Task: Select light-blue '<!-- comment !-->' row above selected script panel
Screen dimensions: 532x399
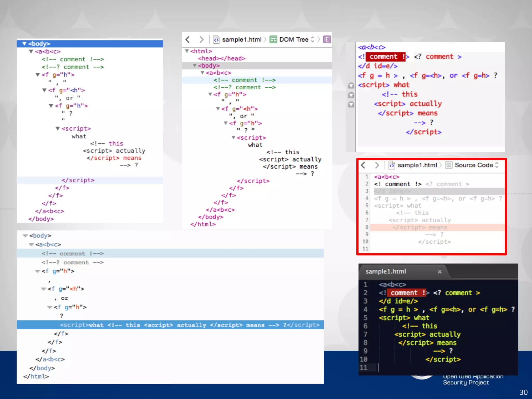Action: pyautogui.click(x=170, y=253)
